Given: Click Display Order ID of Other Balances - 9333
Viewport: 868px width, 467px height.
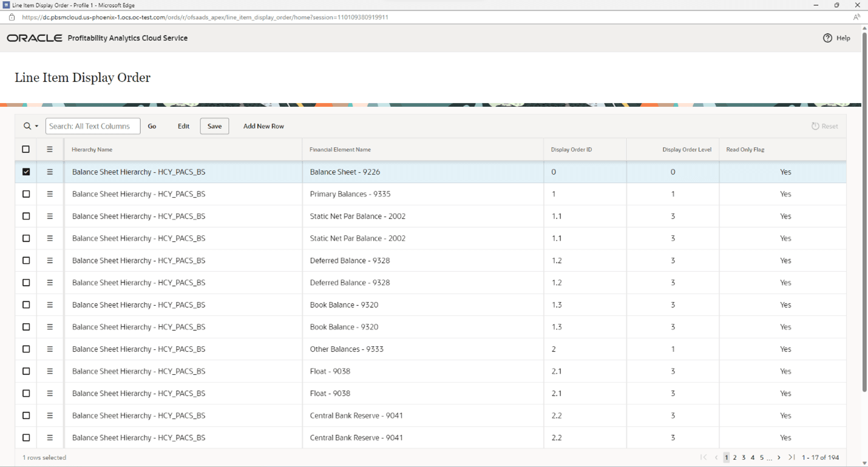Looking at the screenshot, I should 585,349.
